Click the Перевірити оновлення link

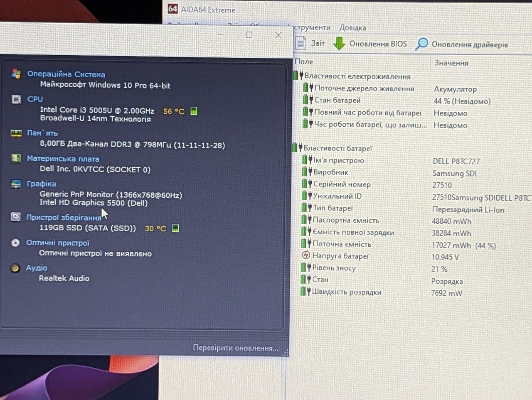coord(236,348)
